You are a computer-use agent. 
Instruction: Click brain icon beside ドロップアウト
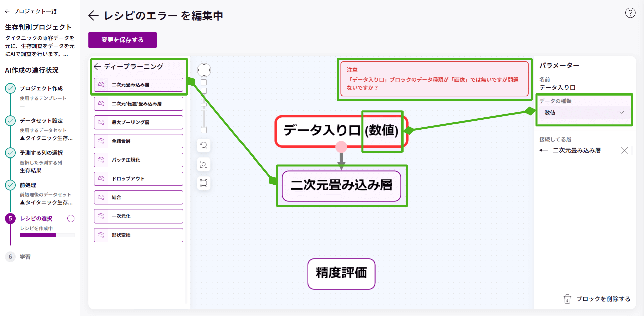click(x=101, y=179)
